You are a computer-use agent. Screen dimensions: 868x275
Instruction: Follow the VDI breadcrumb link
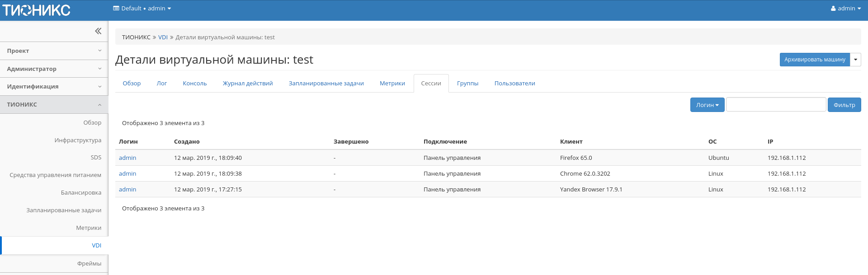[163, 37]
